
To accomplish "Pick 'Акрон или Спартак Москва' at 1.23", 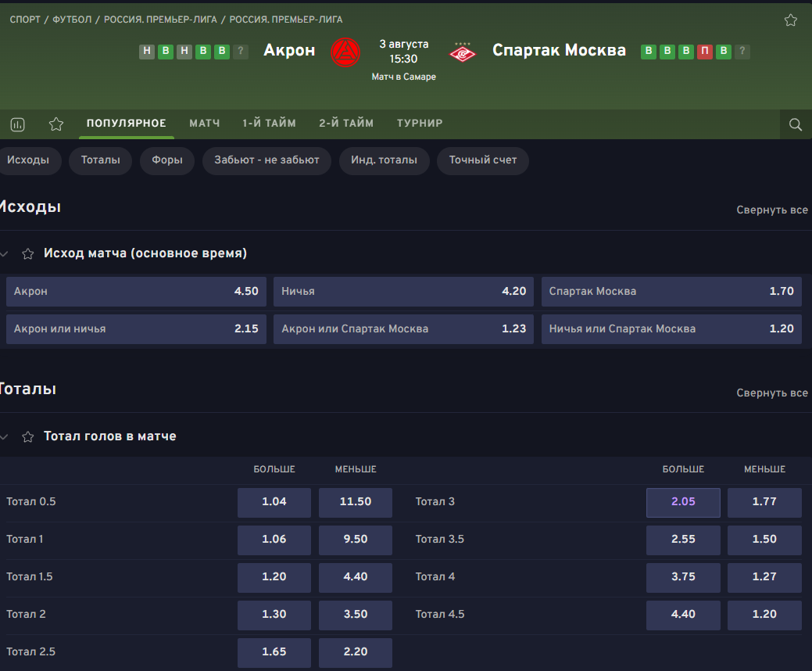I will pyautogui.click(x=403, y=329).
